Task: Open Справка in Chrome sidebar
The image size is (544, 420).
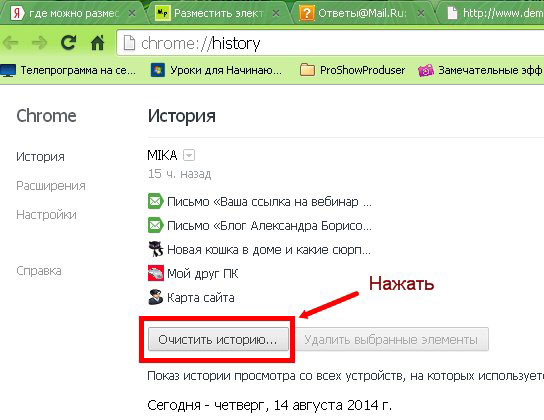Action: [39, 271]
